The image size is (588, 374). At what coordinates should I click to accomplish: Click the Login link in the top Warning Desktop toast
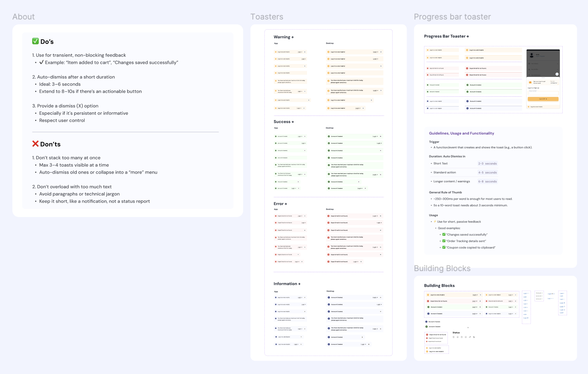(x=375, y=52)
